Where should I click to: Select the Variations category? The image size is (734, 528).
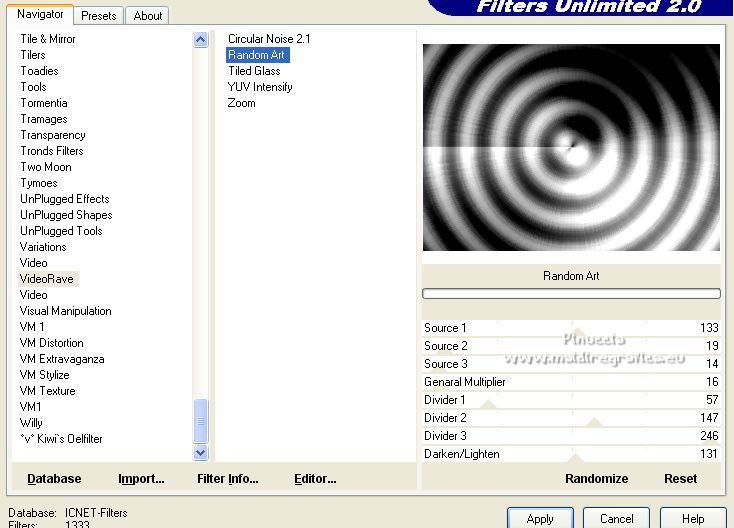click(43, 247)
